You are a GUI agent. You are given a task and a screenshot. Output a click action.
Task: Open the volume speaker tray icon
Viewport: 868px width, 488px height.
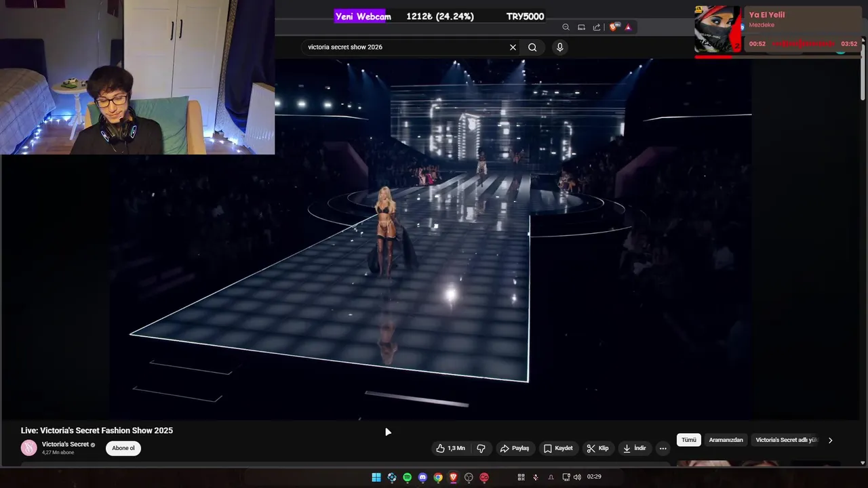coord(577,477)
